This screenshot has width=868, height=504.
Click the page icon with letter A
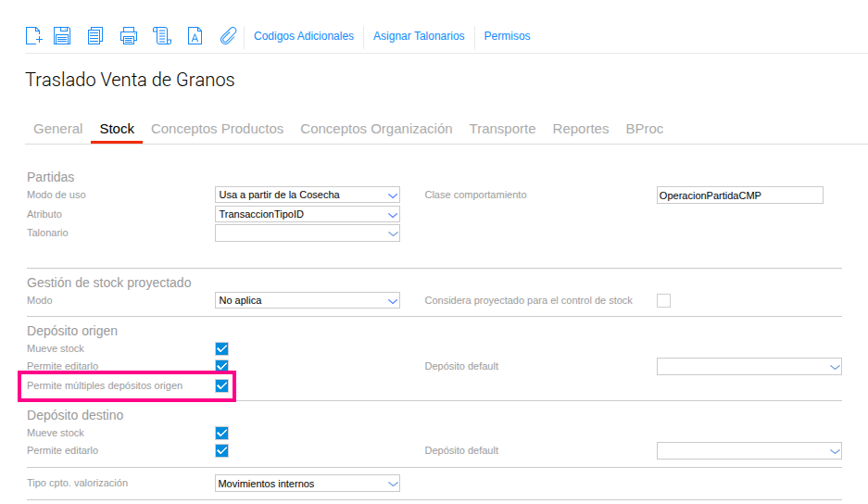point(195,36)
